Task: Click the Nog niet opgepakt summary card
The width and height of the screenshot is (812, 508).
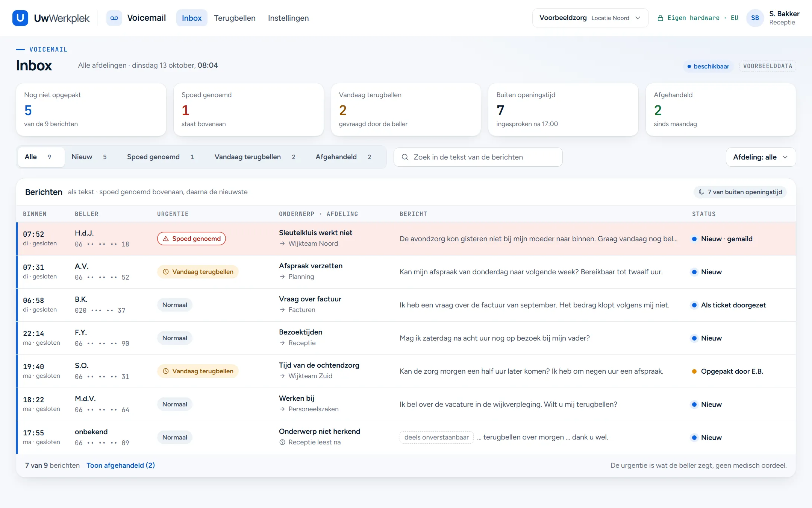Action: (x=91, y=110)
